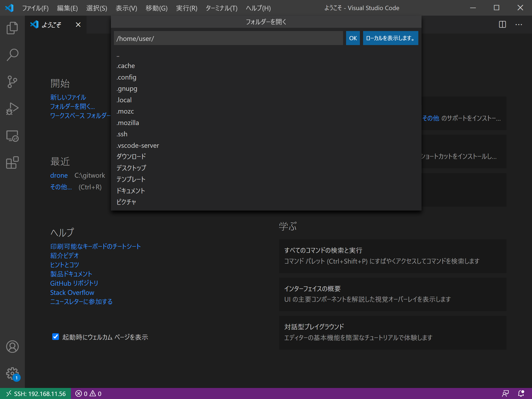Open the ターミナル(T) menu

(x=222, y=8)
